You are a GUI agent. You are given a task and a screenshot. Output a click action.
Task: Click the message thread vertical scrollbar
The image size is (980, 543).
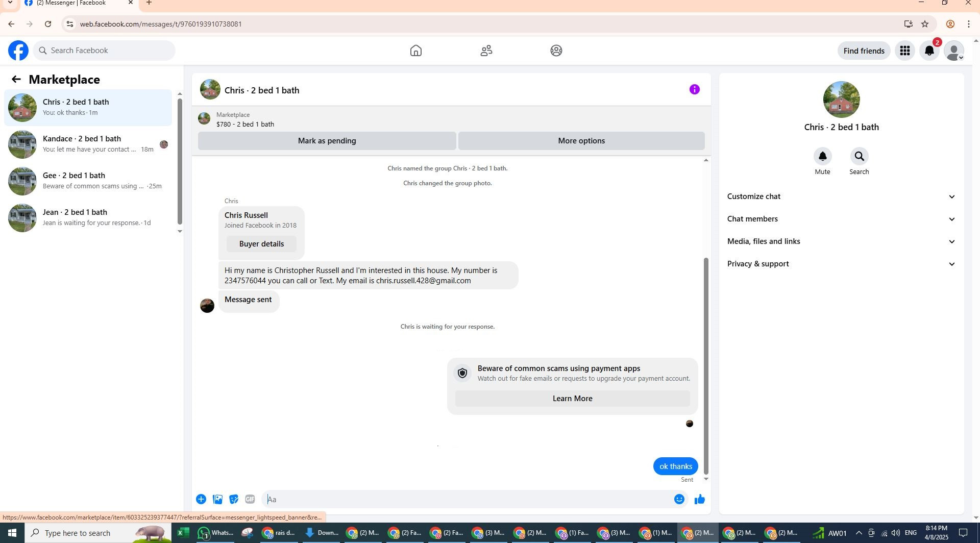[x=706, y=365]
